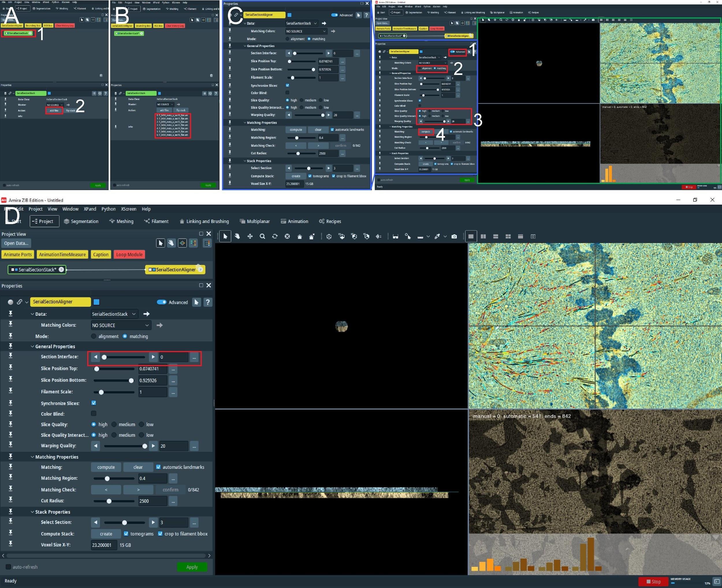This screenshot has height=588, width=722.
Task: Toggle perspective cube view icon in panel D
Action: coord(329,236)
